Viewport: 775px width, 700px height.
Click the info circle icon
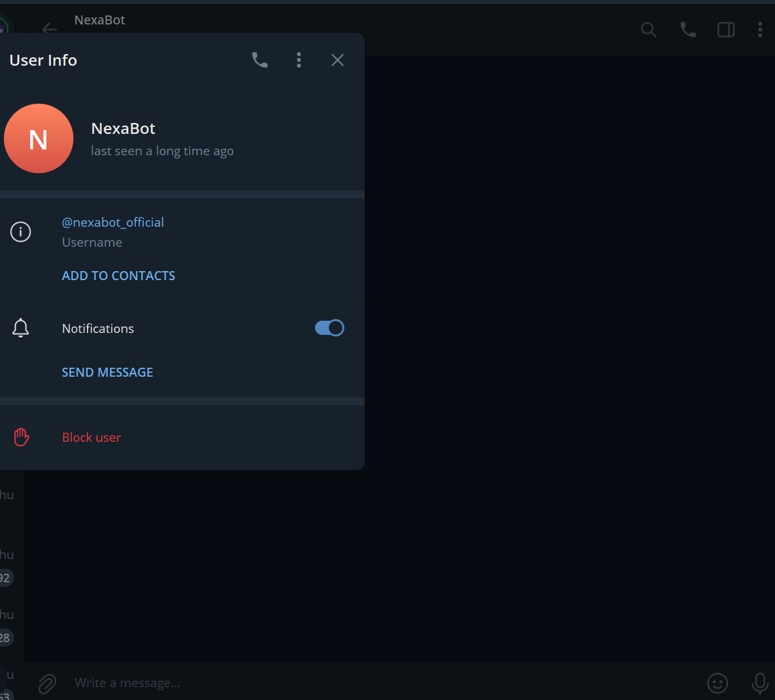click(x=21, y=232)
